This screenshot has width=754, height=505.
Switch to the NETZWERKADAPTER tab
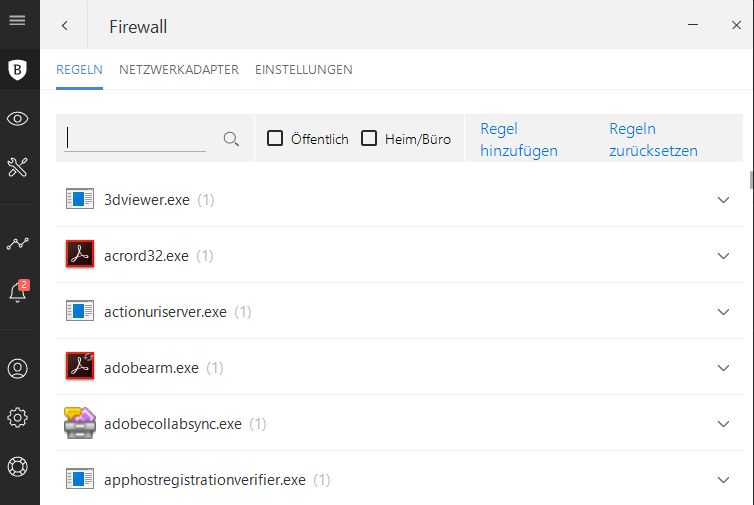pos(179,70)
